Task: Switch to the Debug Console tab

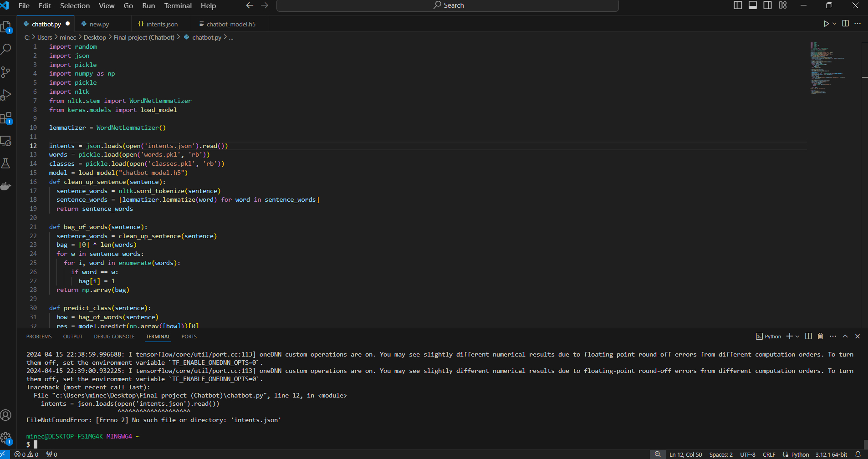Action: [x=114, y=337]
